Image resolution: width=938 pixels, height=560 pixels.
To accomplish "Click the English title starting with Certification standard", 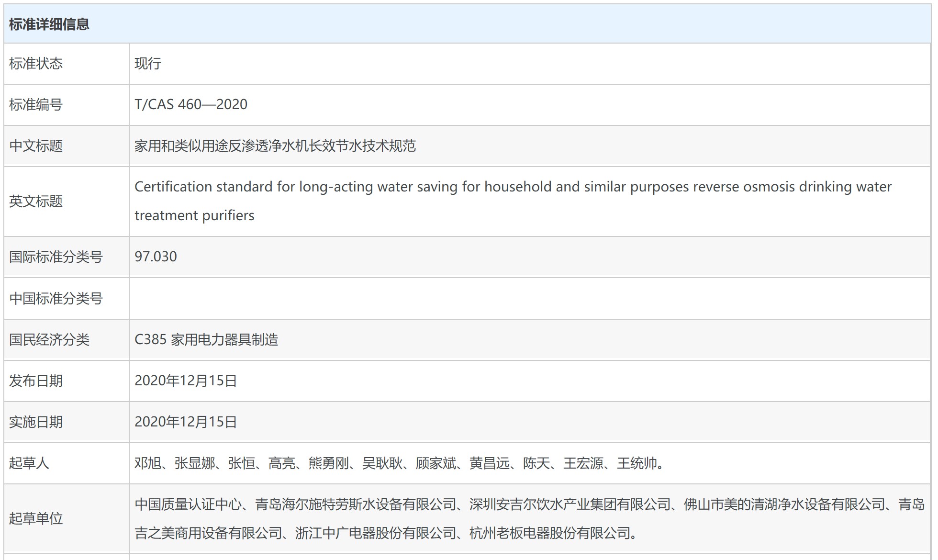I will 513,187.
